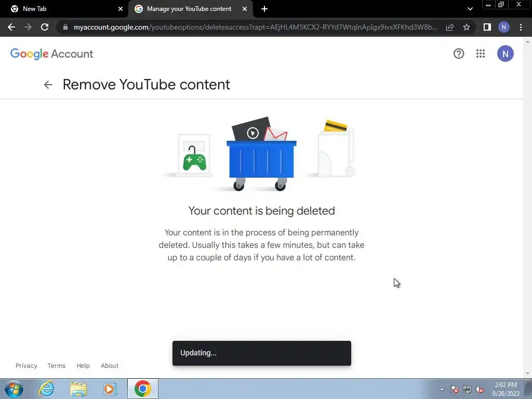Click the network tray icon
The height and width of the screenshot is (399, 532).
pos(467,389)
